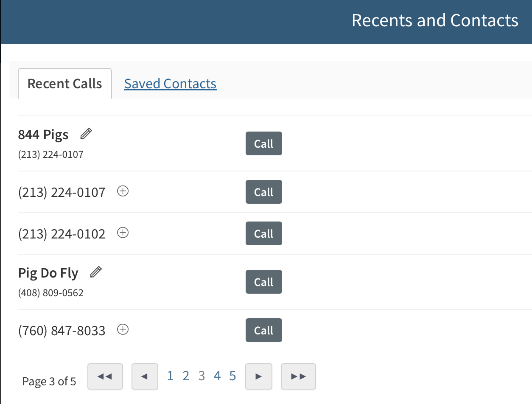Screen dimensions: 532x404
Task: Switch to the Saved Contacts tab
Action: [x=170, y=84]
